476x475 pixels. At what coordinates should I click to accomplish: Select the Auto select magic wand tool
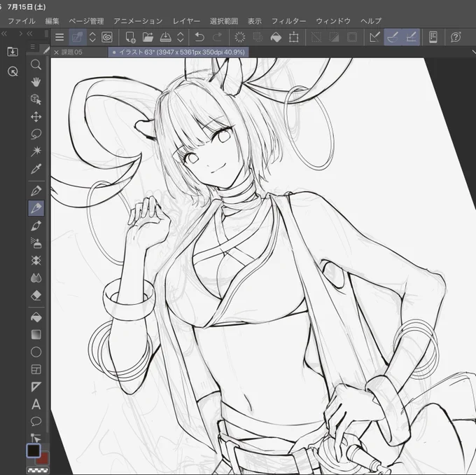click(x=36, y=151)
